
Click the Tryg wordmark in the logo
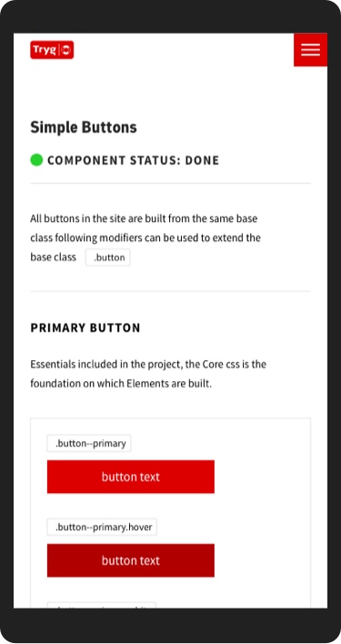coord(45,50)
